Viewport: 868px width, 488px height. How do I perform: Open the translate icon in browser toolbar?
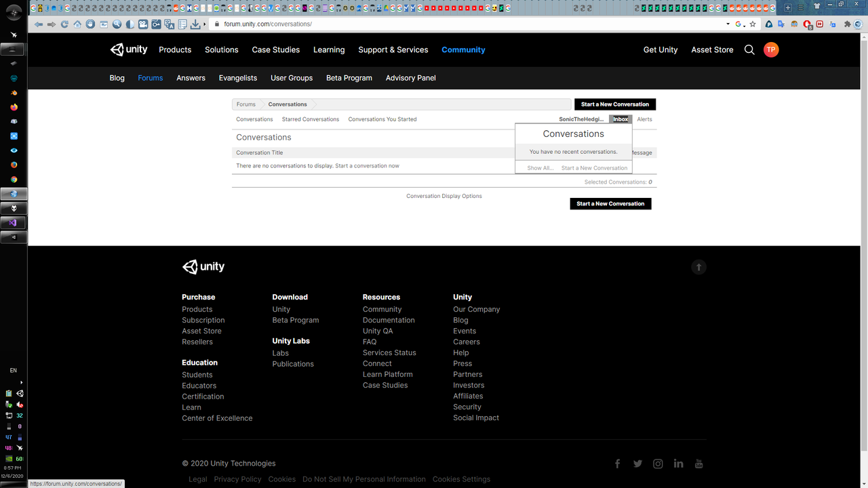(x=170, y=24)
